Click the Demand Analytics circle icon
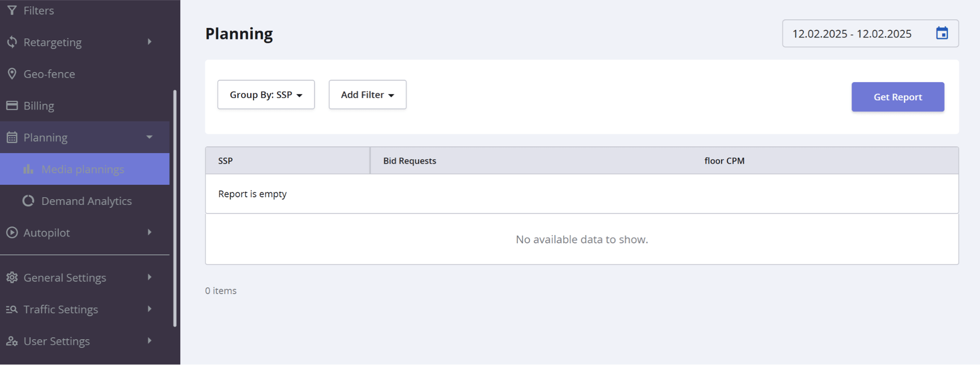Screen dimensions: 980x365 click(x=28, y=201)
